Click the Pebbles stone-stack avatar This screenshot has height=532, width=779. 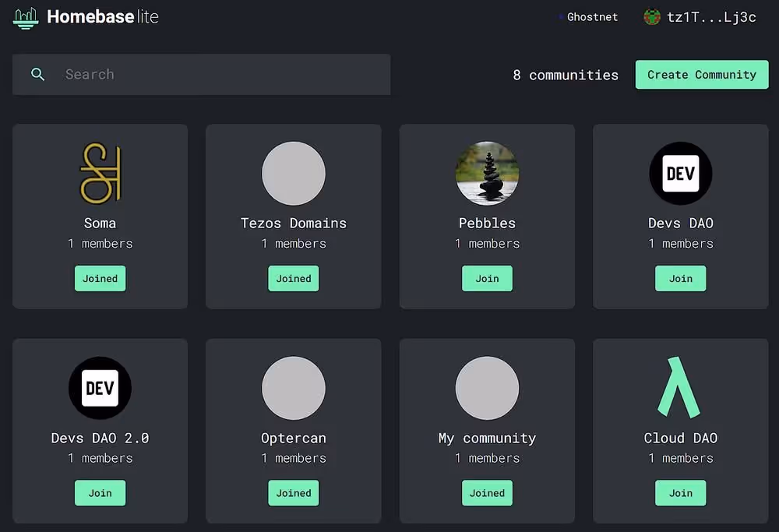[x=487, y=173]
